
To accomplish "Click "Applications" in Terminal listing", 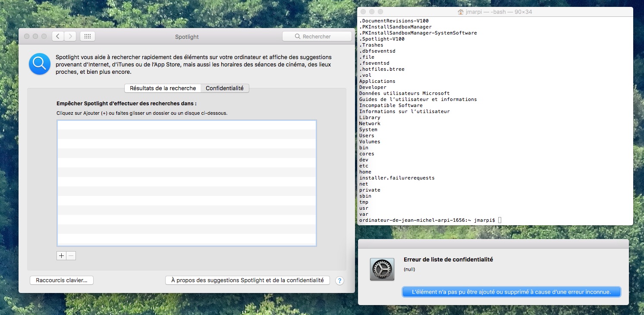I will click(377, 81).
